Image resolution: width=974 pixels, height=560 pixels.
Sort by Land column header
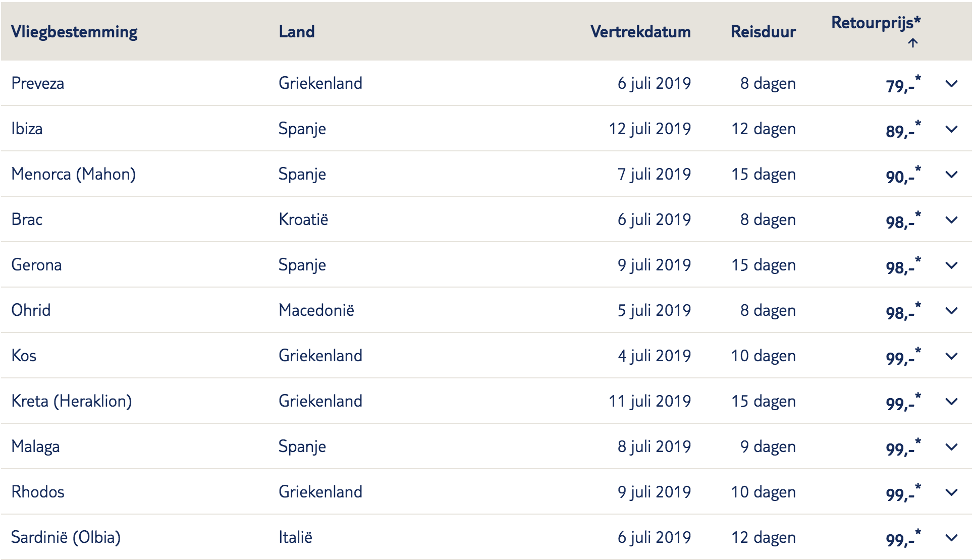(x=297, y=32)
